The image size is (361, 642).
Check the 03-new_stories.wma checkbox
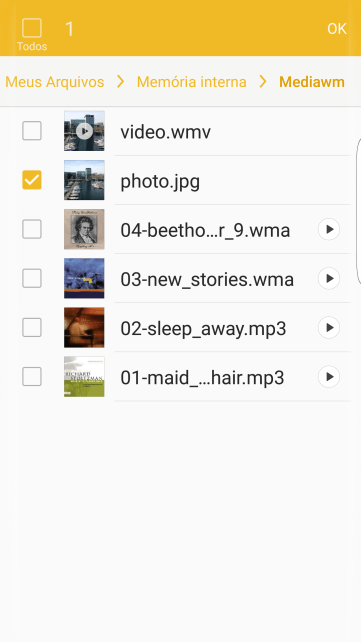[x=32, y=278]
